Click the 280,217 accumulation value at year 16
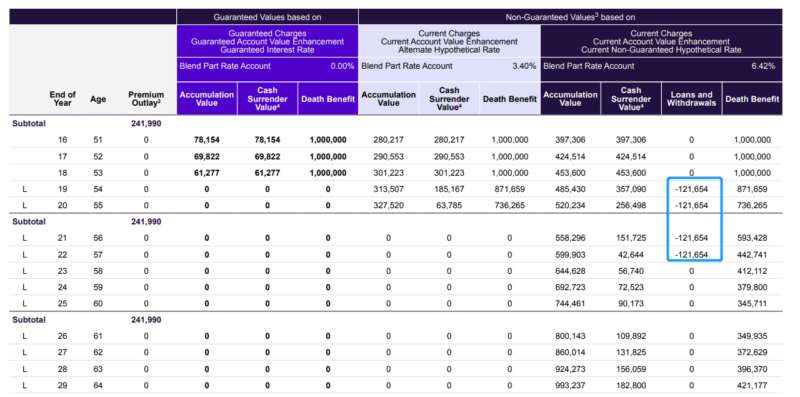 (x=388, y=140)
